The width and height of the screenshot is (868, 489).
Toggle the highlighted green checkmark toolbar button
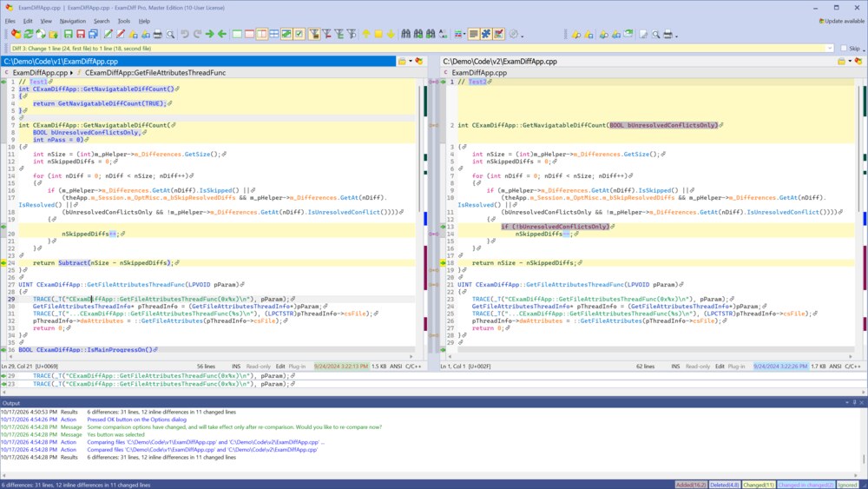tap(299, 35)
